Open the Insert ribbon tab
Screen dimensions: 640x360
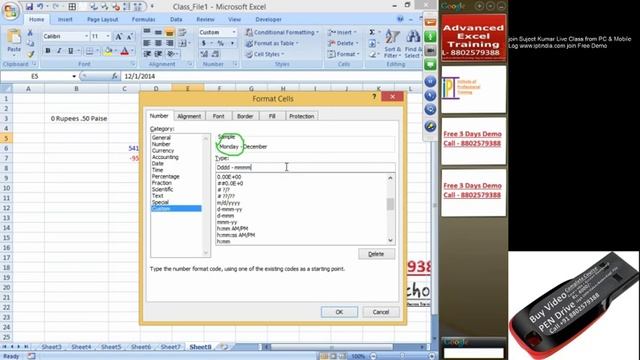65,19
